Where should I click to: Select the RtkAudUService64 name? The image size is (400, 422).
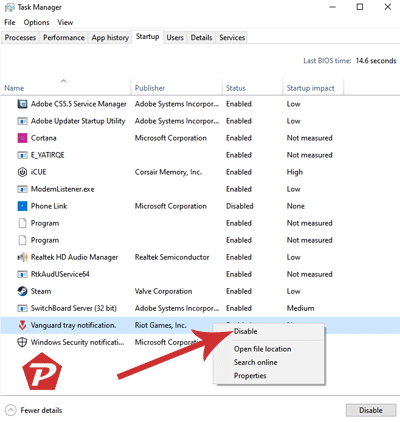[60, 274]
